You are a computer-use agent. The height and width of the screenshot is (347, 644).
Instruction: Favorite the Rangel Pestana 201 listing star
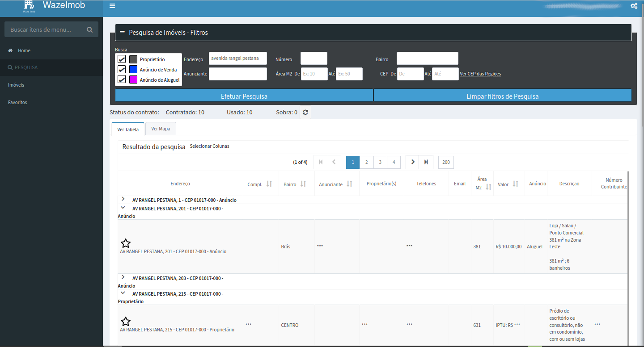pyautogui.click(x=126, y=243)
